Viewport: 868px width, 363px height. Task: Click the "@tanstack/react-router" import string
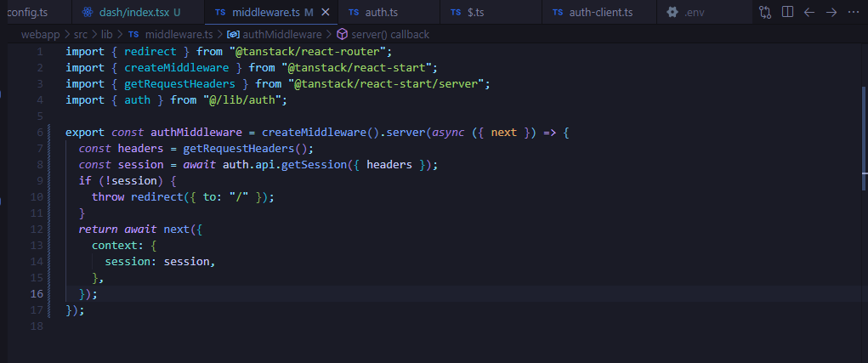tap(307, 52)
